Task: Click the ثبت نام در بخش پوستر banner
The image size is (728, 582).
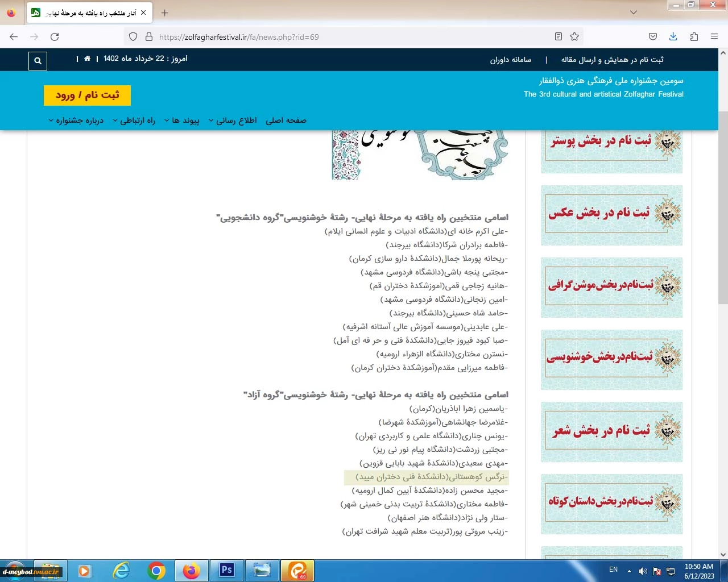Action: coord(611,151)
